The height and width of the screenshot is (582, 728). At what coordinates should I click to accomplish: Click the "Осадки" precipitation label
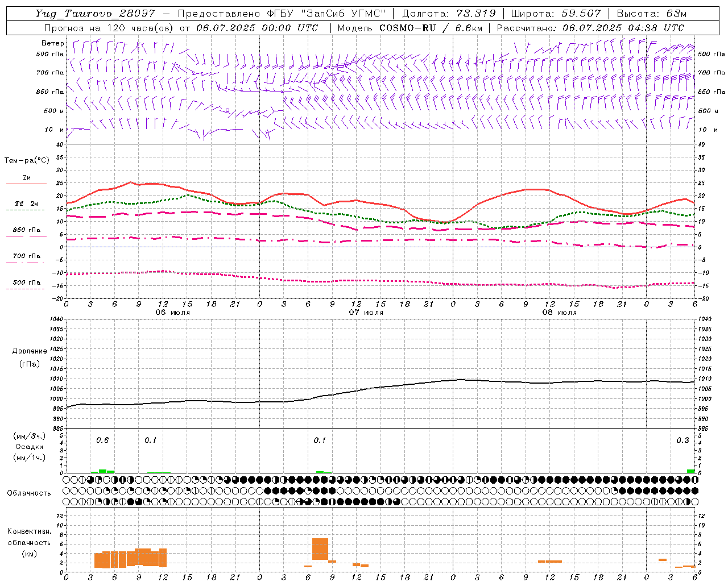(30, 447)
